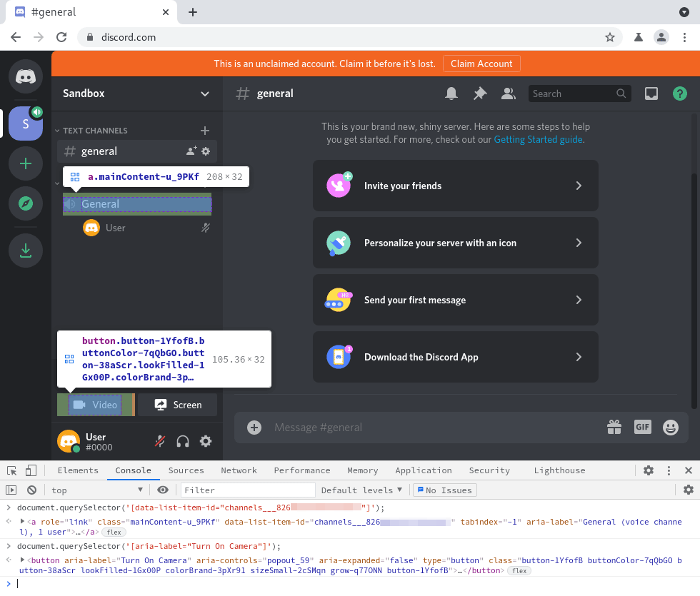Screen dimensions: 700x596
Task: Click in the Search box
Action: point(579,94)
